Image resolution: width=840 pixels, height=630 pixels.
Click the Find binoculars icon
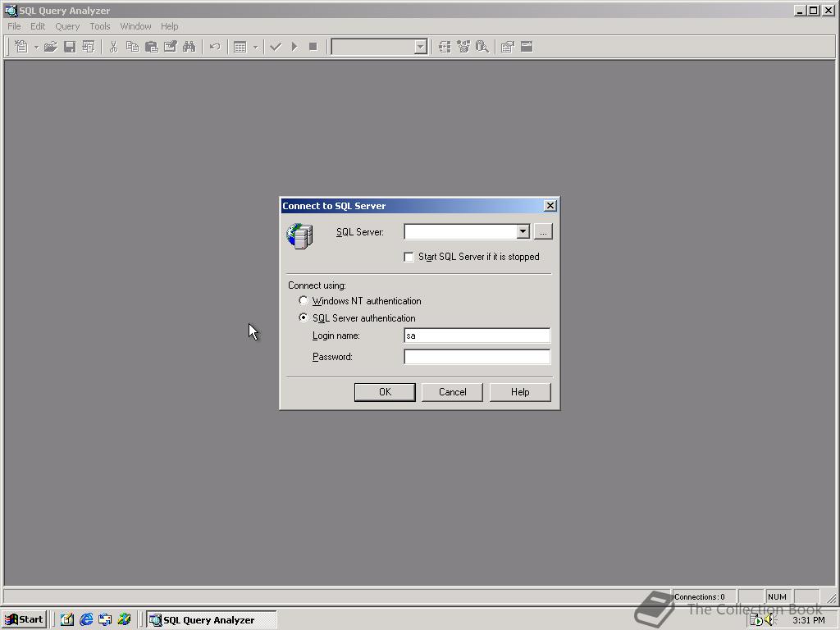189,47
